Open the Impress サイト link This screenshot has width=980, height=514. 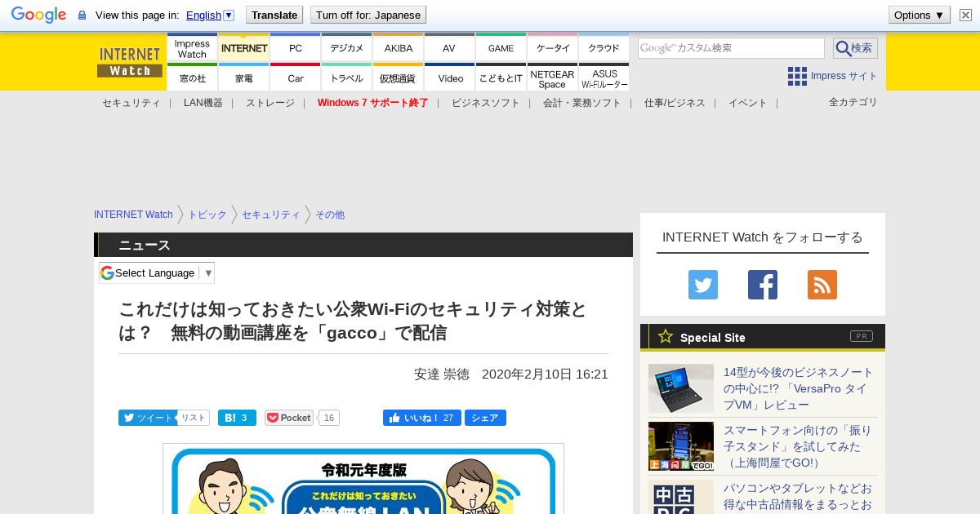(x=844, y=76)
